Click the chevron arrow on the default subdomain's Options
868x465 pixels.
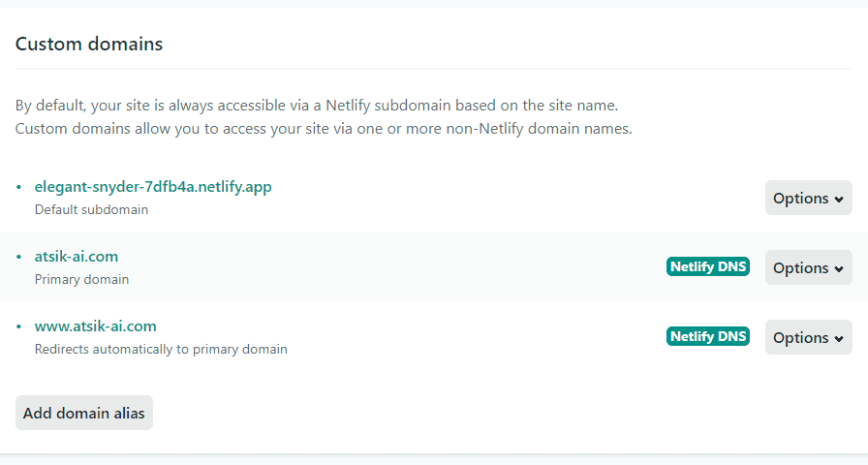(838, 199)
